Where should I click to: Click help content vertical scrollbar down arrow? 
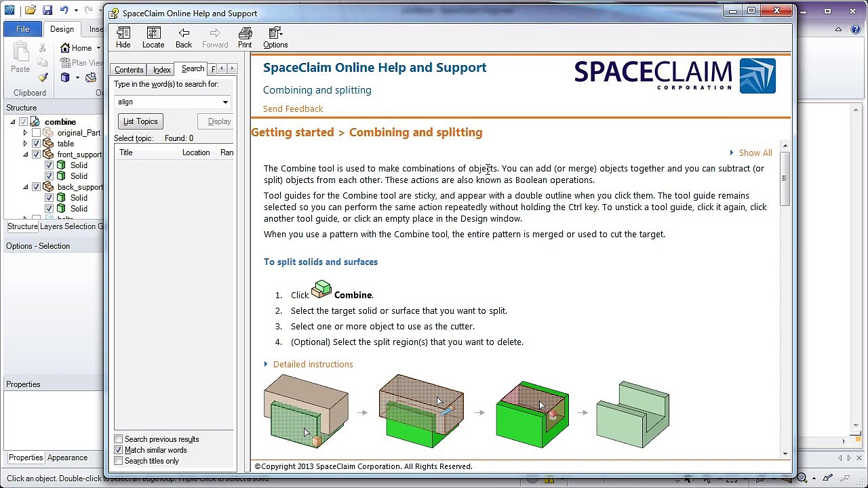coord(785,454)
